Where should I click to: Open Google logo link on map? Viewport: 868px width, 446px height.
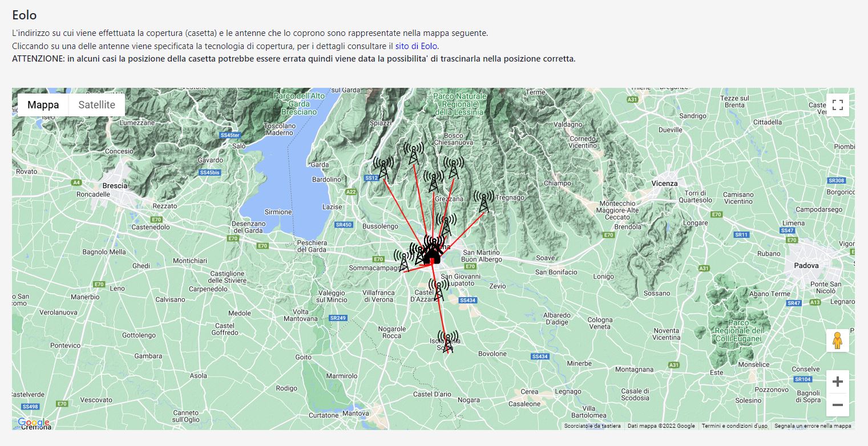pos(34,423)
